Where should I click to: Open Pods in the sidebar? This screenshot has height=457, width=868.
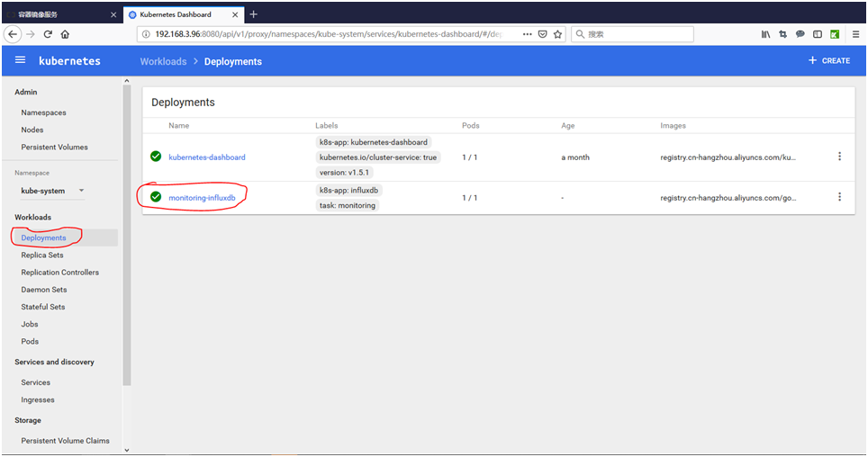coord(30,341)
